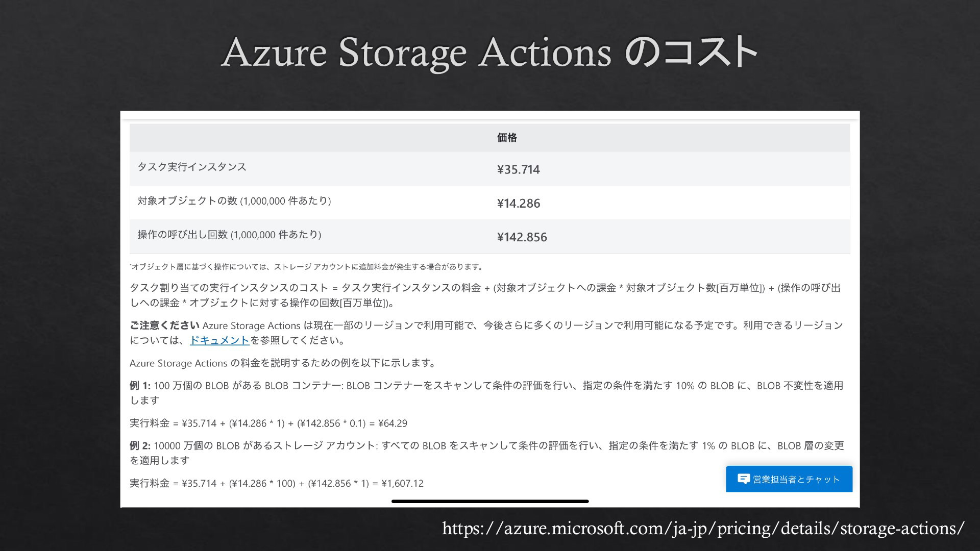Click the タスク実行インスタンス table row
Screen dimensions: 980x551
(489, 169)
